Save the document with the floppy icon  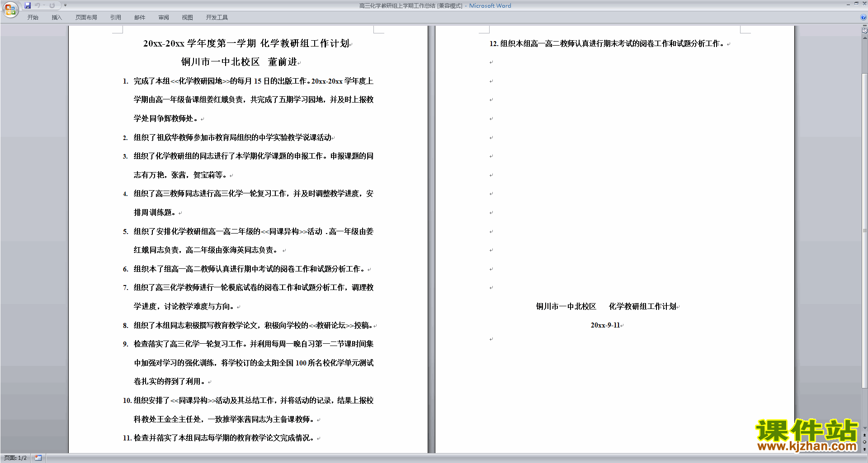coord(28,5)
